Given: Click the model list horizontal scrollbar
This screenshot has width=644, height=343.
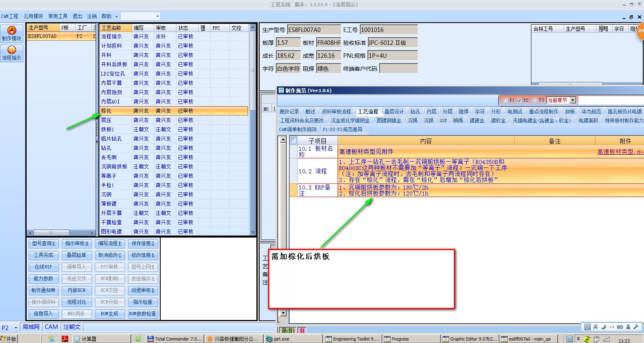Looking at the screenshot, I should (61, 233).
